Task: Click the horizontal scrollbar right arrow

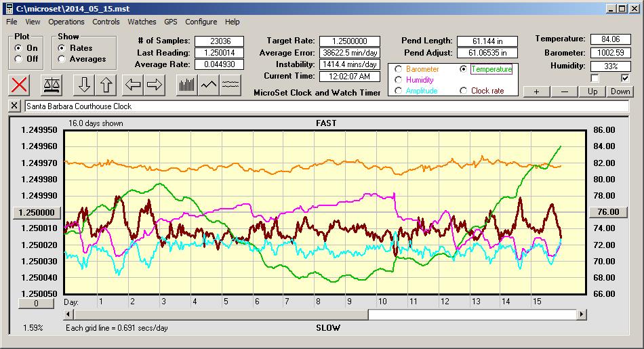Action: (581, 314)
